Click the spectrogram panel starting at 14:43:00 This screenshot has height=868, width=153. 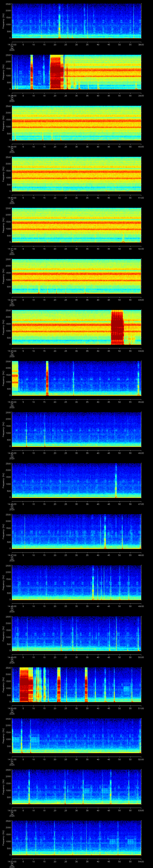click(77, 327)
